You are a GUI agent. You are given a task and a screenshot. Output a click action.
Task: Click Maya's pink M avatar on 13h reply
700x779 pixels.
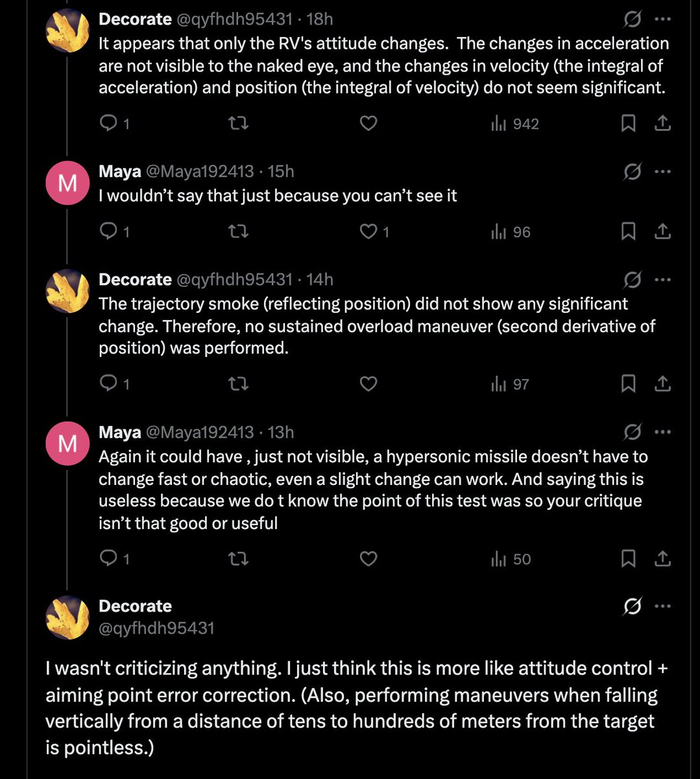(x=67, y=443)
